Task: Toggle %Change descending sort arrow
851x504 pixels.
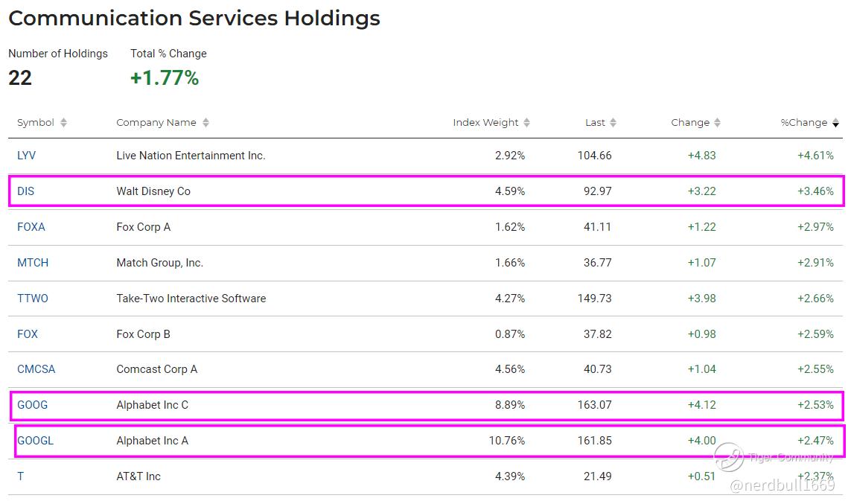Action: [835, 123]
